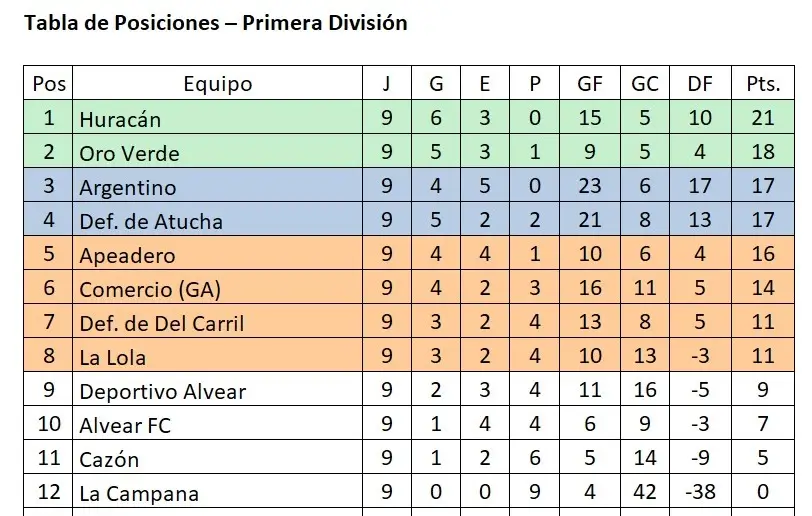Click the Argentino row team name
The image size is (812, 516).
127,187
